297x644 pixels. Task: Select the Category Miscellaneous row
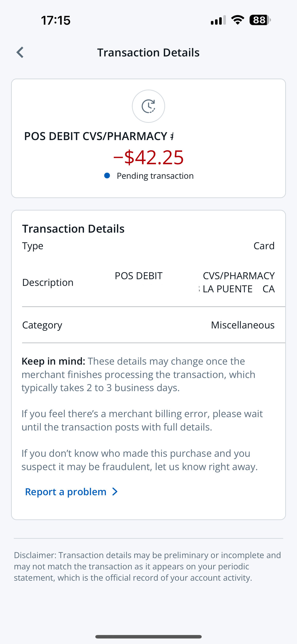coord(148,325)
